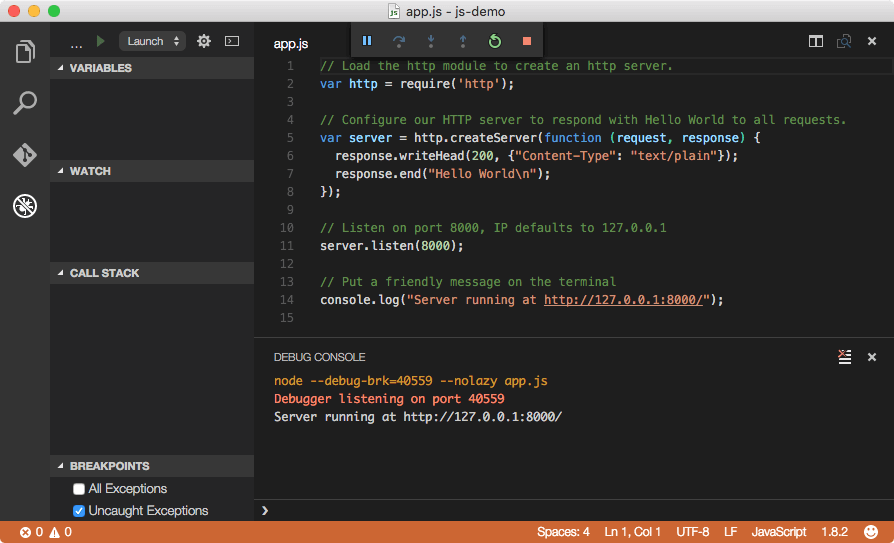Uncheck the Uncaught Exceptions breakpoint
Screen dimensions: 894x543
79,511
